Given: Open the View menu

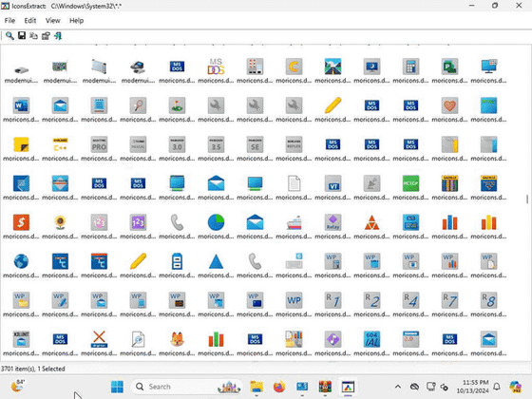Looking at the screenshot, I should pyautogui.click(x=53, y=21).
